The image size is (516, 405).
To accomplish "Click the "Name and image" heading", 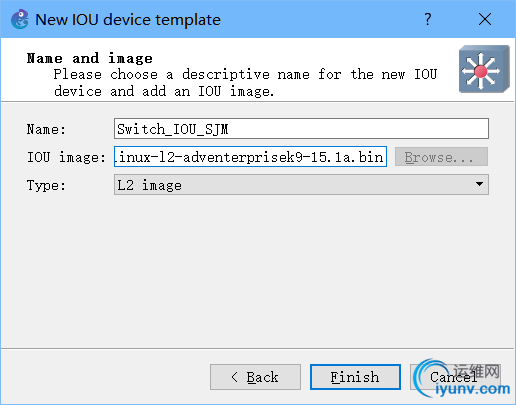I will (x=90, y=58).
